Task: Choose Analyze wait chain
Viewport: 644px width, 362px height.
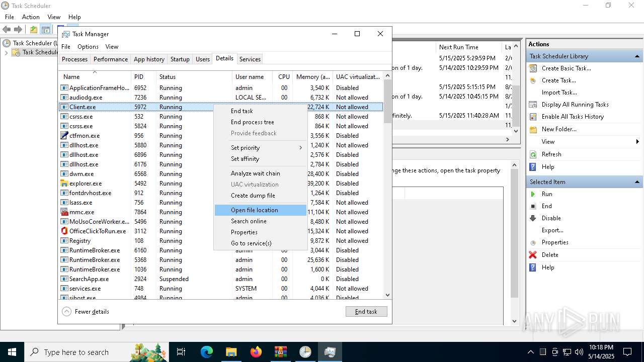Action: click(x=260, y=173)
